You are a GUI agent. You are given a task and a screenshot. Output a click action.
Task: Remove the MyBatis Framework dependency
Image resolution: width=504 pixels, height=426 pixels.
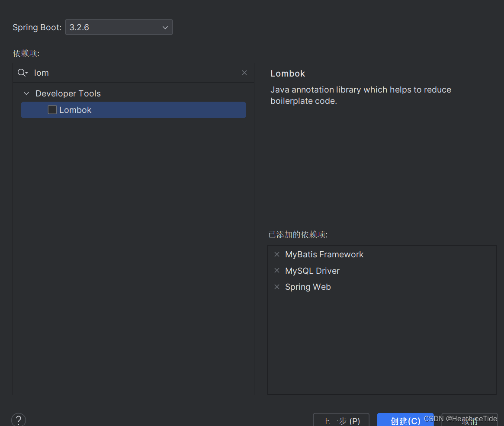click(277, 254)
